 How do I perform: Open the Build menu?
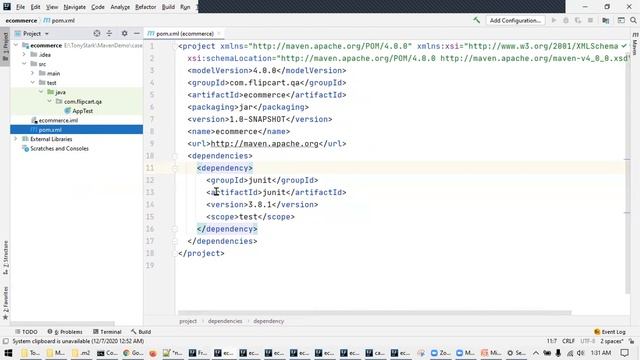pyautogui.click(x=168, y=7)
